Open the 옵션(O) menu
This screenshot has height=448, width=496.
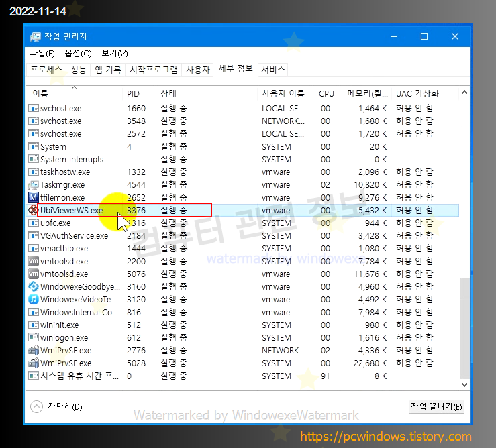coord(78,54)
